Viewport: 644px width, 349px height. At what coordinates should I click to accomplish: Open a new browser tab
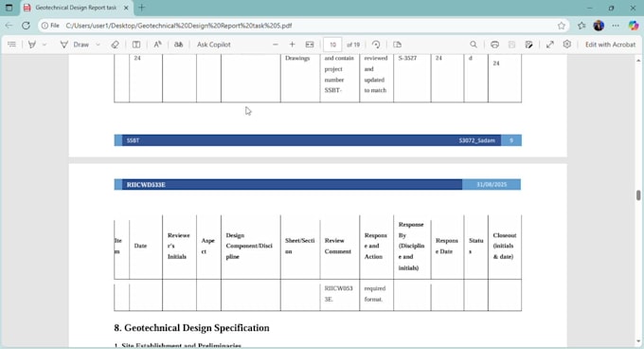(x=142, y=8)
